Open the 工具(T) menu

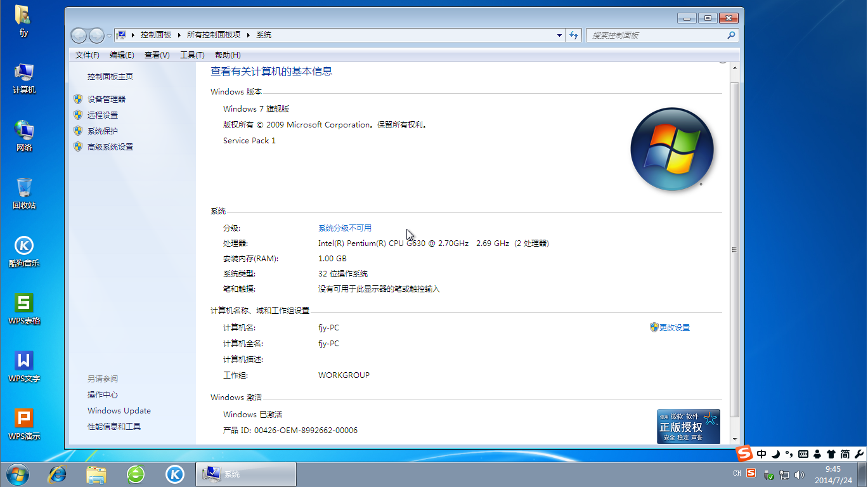pos(192,55)
